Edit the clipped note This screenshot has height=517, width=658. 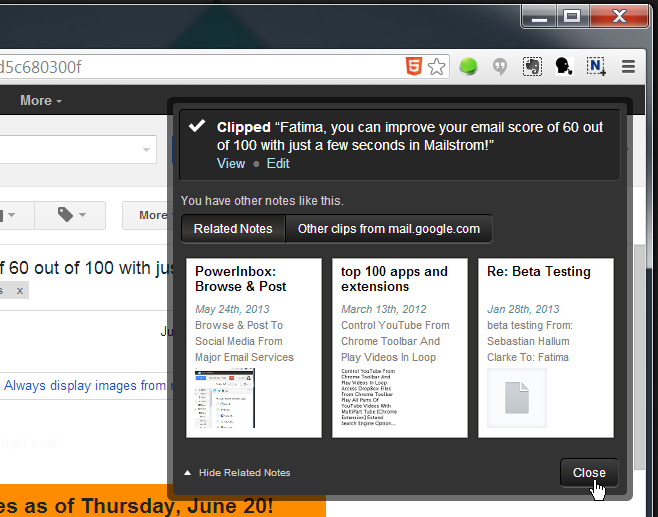click(x=278, y=163)
